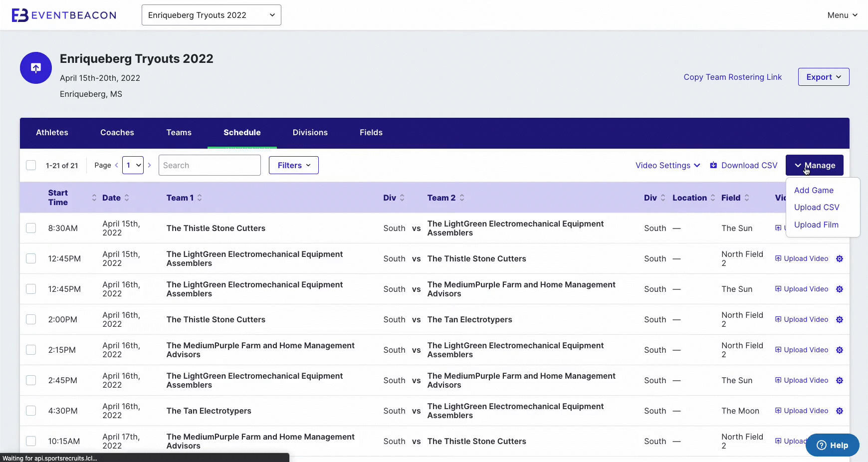Sort by Location column arrows
Screen dimensions: 868x462
point(713,198)
